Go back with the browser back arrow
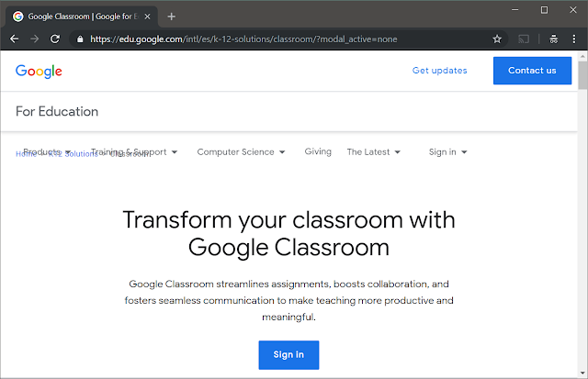 coord(15,39)
